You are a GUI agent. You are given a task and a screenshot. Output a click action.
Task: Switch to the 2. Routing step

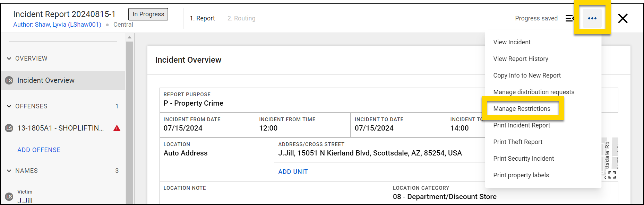coord(241,18)
